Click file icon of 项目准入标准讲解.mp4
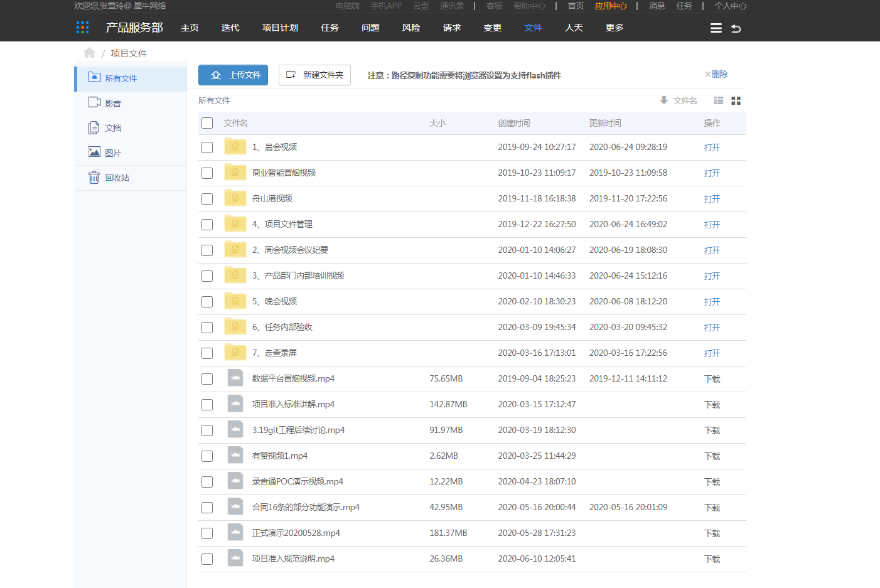This screenshot has height=588, width=880. pos(235,404)
